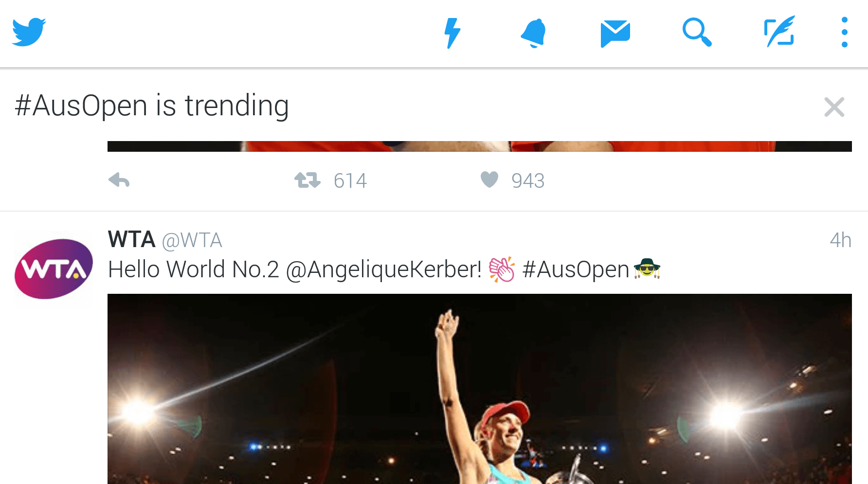Open the @AngeliqueKerber mention
The width and height of the screenshot is (868, 484).
383,269
